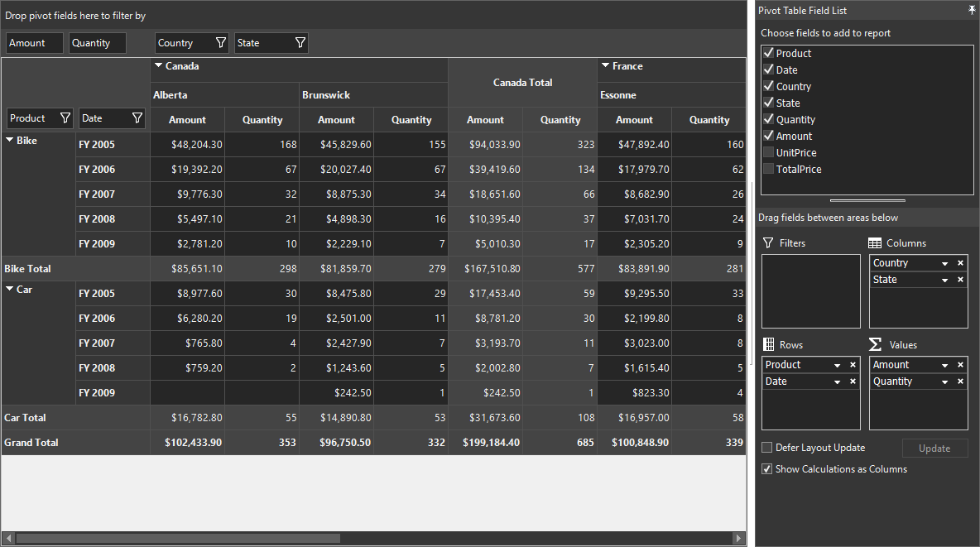Click the horizontal scrollbar thumb

(x=178, y=538)
